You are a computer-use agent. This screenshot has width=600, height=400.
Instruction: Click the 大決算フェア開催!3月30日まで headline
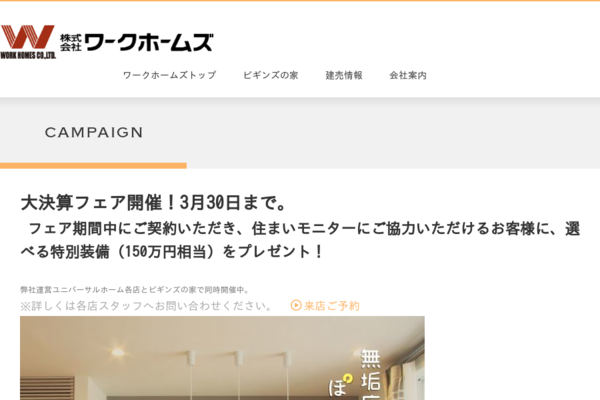[x=153, y=202]
